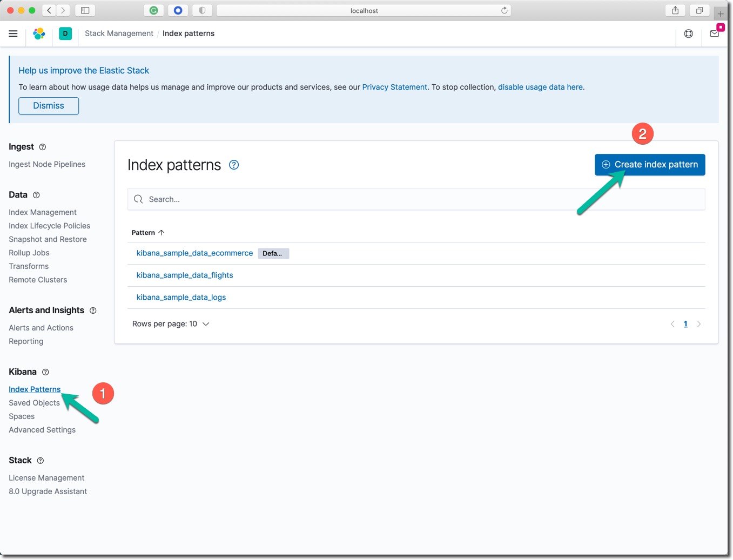Click the shield privacy extension icon
733x560 pixels.
(x=202, y=10)
